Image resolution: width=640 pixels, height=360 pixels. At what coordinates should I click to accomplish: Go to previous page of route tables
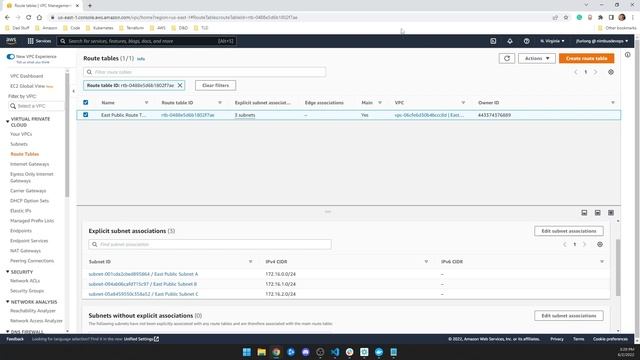tap(576, 72)
